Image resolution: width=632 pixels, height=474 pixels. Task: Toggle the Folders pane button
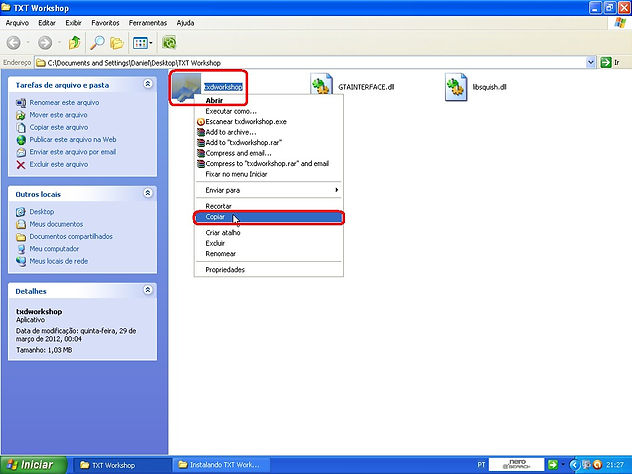[117, 43]
